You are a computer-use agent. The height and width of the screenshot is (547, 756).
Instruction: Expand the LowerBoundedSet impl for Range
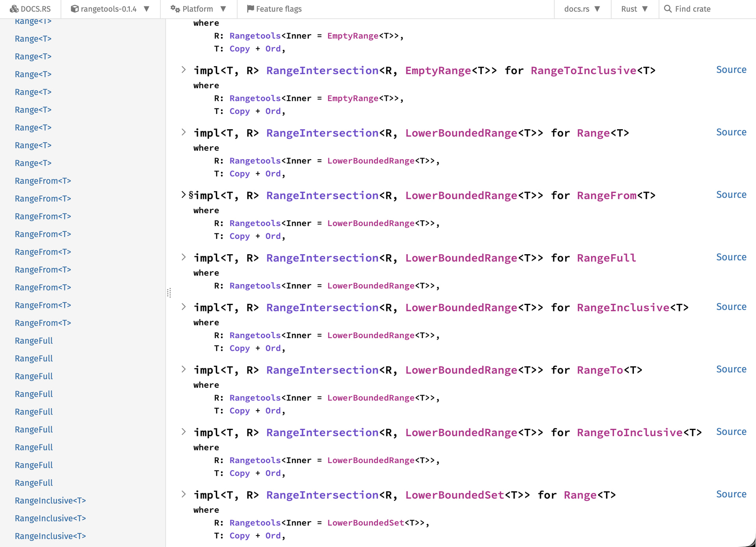(x=183, y=494)
